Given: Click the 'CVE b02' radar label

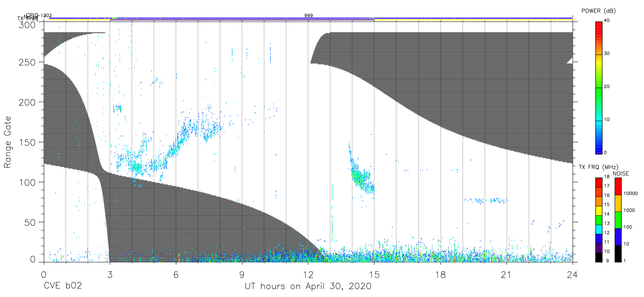Looking at the screenshot, I should 62,287.
